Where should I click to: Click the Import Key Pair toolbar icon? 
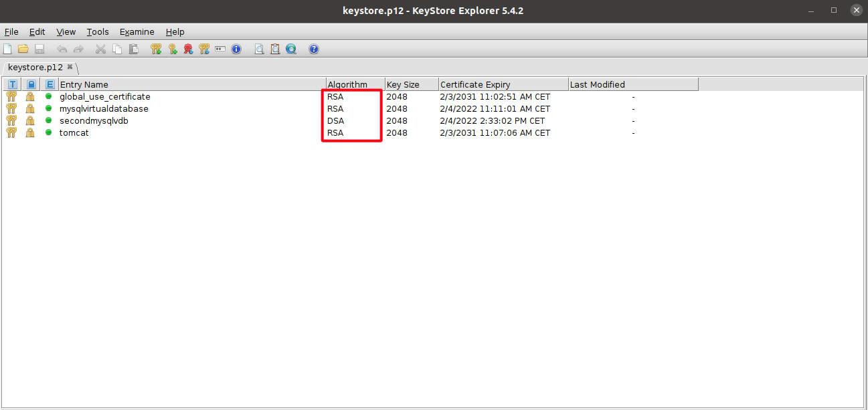205,49
